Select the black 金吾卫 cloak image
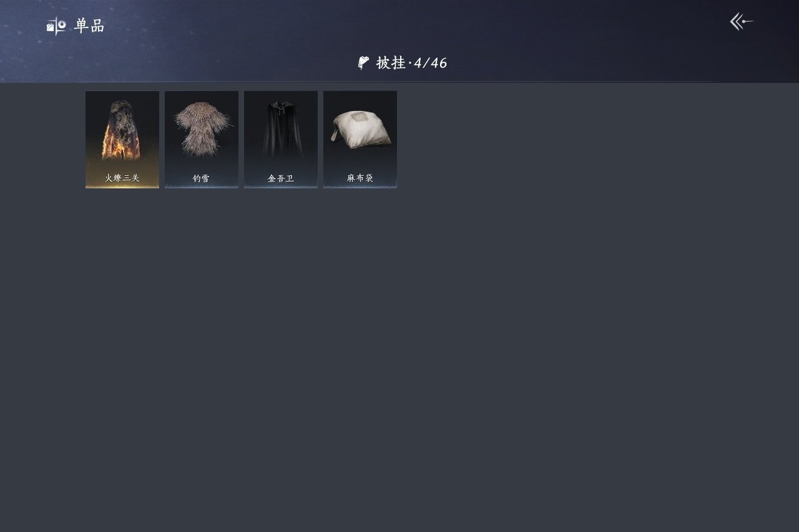The image size is (799, 532). [281, 129]
